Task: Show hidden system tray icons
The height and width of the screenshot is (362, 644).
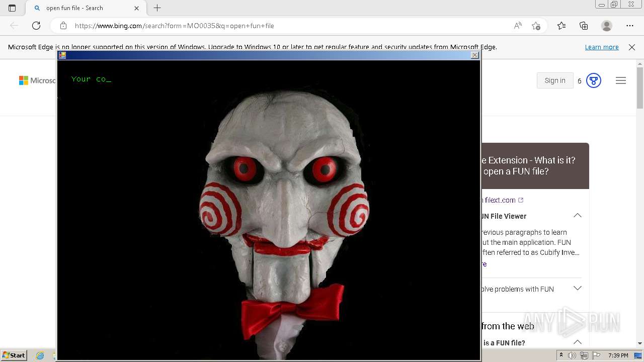Action: click(x=561, y=355)
